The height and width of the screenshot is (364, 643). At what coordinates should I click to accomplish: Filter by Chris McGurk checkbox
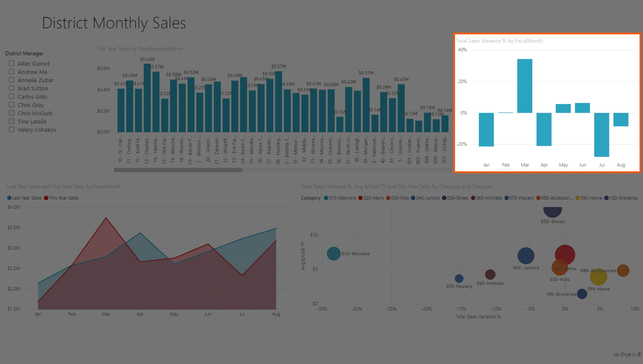click(12, 113)
